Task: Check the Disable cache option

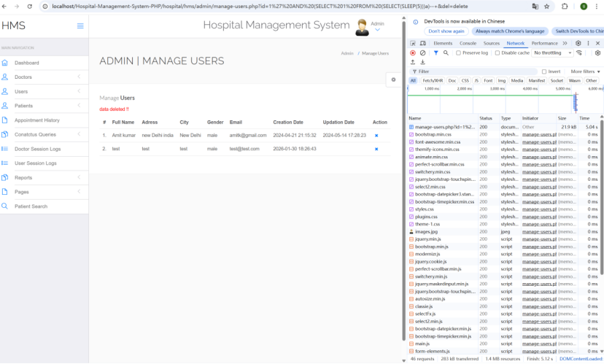Action: [x=498, y=53]
